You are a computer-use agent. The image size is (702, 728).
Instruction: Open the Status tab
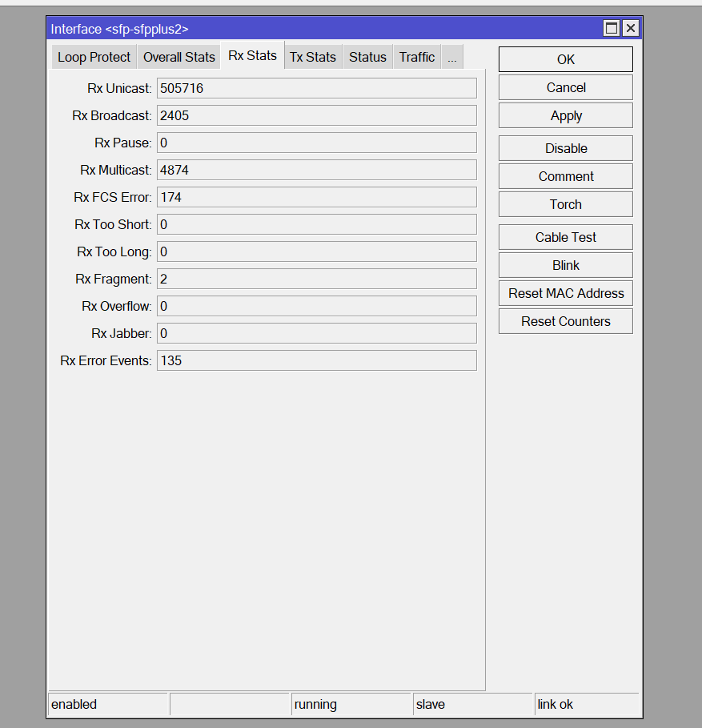[x=367, y=56]
